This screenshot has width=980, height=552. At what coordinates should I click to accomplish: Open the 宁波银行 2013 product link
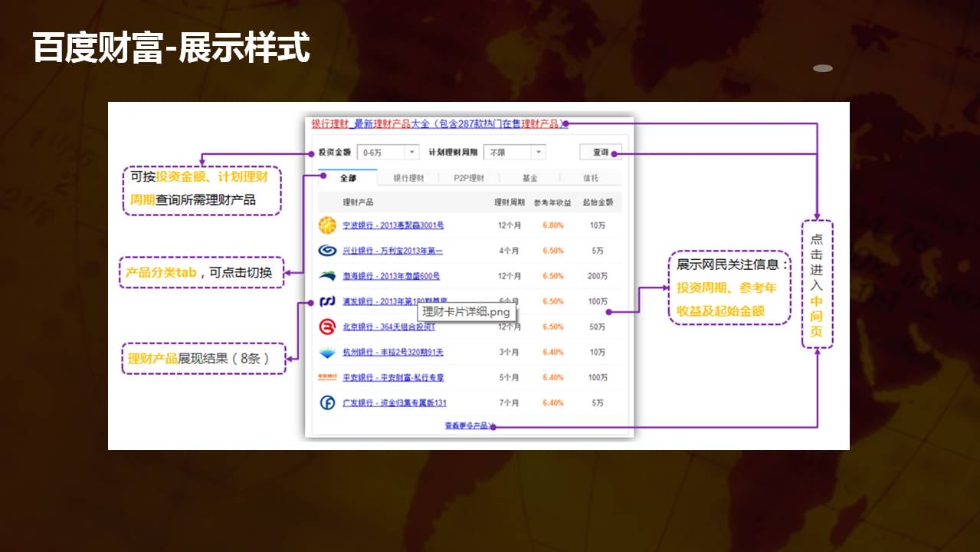(393, 225)
